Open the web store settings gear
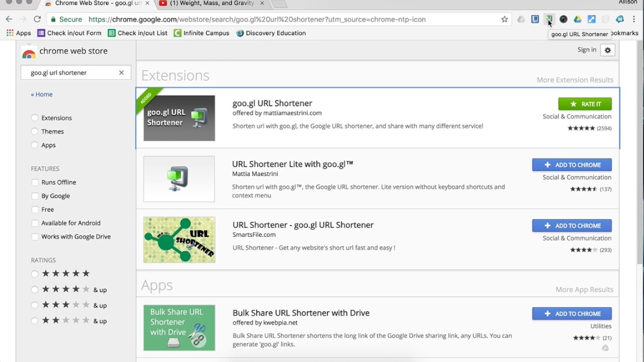The height and width of the screenshot is (362, 644). (x=608, y=50)
